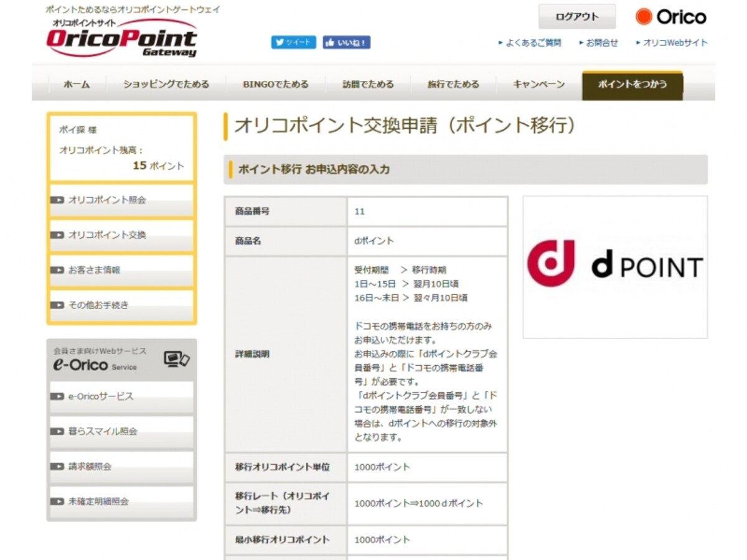Click the 商品名 value dポイント
Screen dimensions: 747x560
(374, 241)
